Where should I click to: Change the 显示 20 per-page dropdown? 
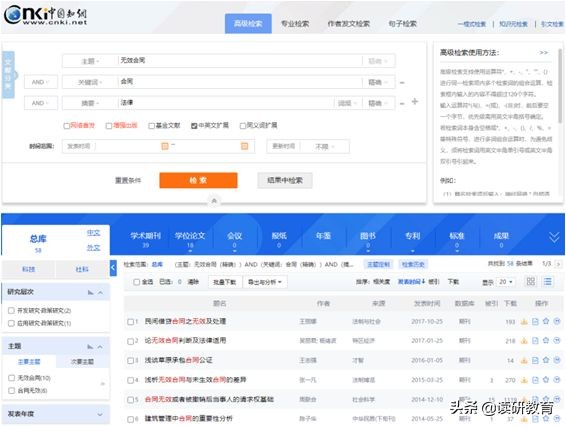click(x=506, y=282)
